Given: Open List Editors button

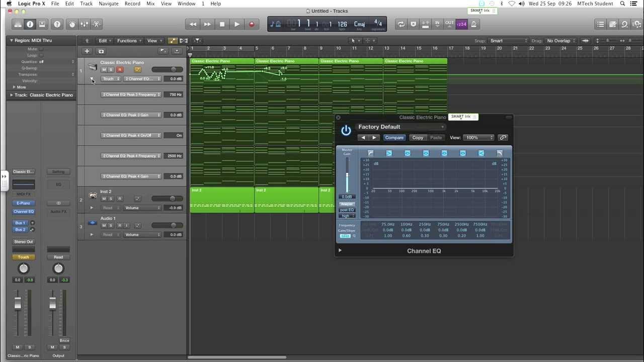Looking at the screenshot, I should (600, 24).
